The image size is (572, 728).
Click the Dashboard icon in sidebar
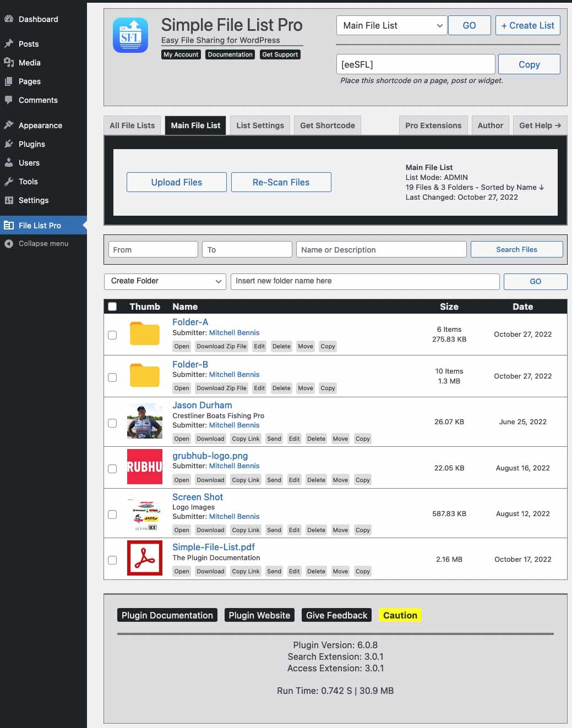click(x=9, y=19)
